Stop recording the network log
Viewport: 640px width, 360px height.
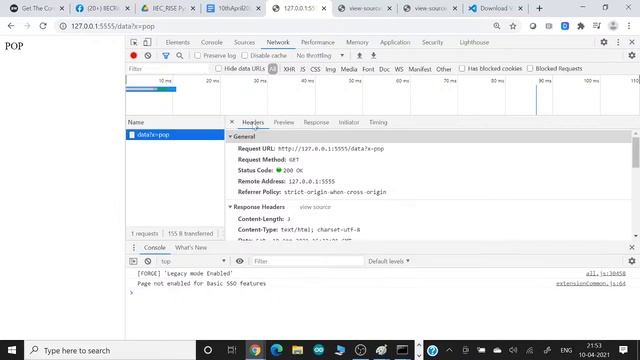click(133, 56)
